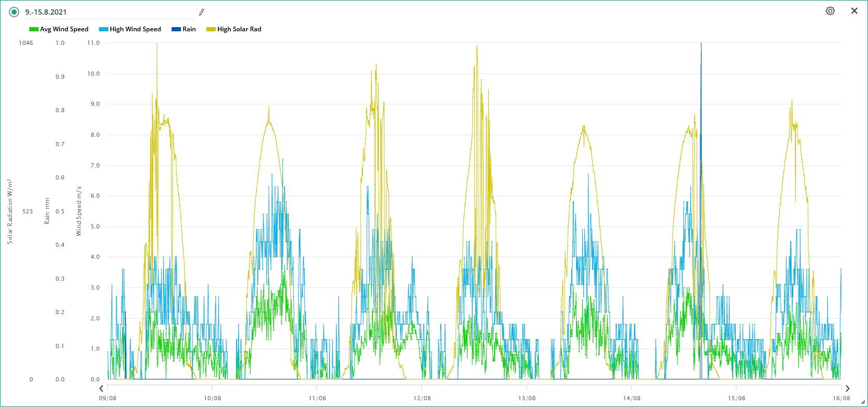Open chart settings with the gear icon

pos(830,11)
